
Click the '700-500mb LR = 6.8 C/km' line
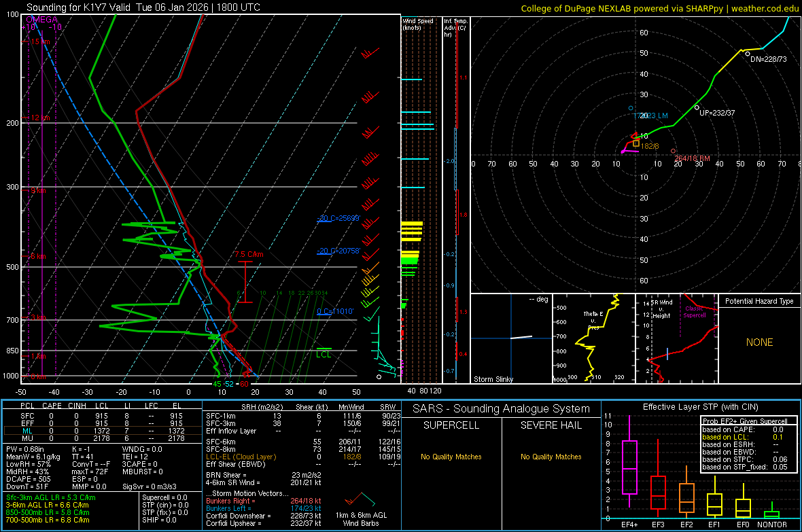point(48,520)
